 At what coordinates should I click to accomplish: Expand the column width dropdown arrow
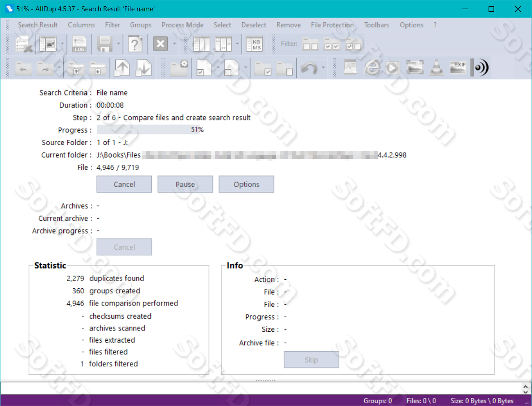pos(237,44)
